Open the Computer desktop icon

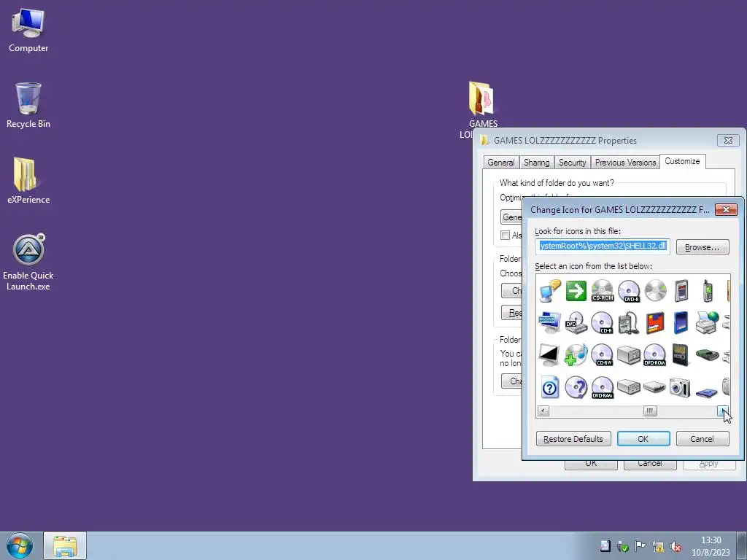coord(28,30)
